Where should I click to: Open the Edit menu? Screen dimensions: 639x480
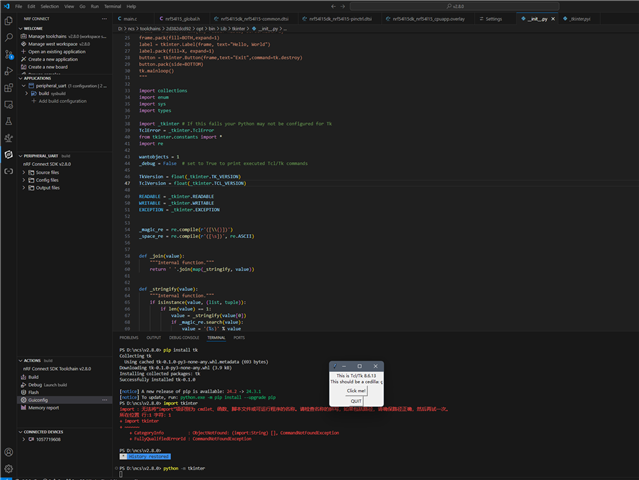pyautogui.click(x=31, y=6)
